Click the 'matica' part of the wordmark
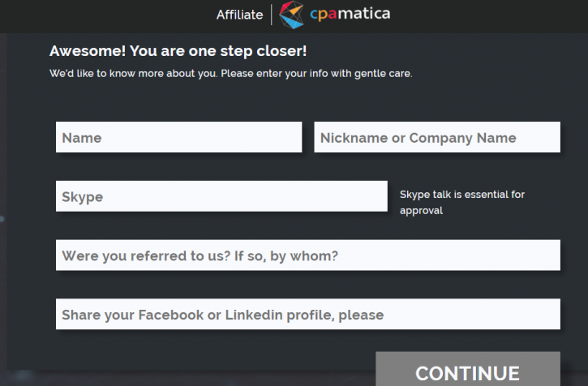This screenshot has height=386, width=588. tap(364, 14)
